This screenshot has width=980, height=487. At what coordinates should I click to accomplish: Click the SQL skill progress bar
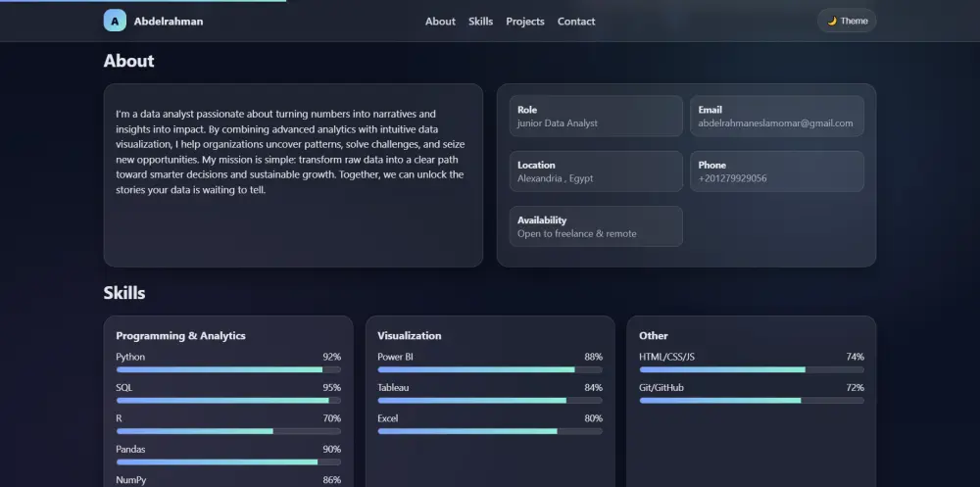(x=228, y=400)
